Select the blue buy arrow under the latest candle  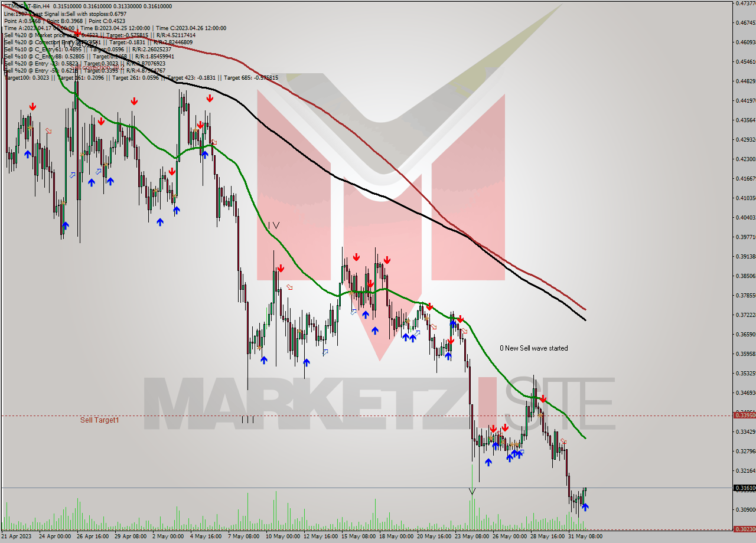(585, 507)
